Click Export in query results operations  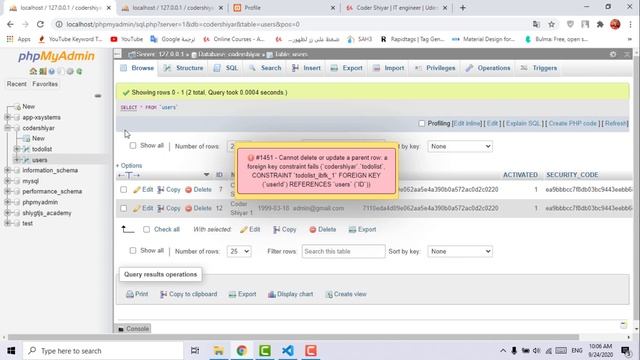[242, 294]
